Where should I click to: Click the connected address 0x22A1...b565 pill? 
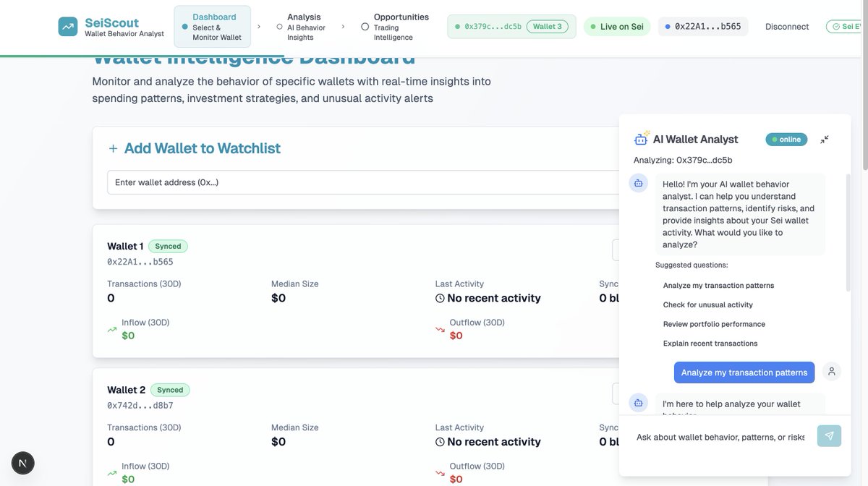click(x=703, y=27)
